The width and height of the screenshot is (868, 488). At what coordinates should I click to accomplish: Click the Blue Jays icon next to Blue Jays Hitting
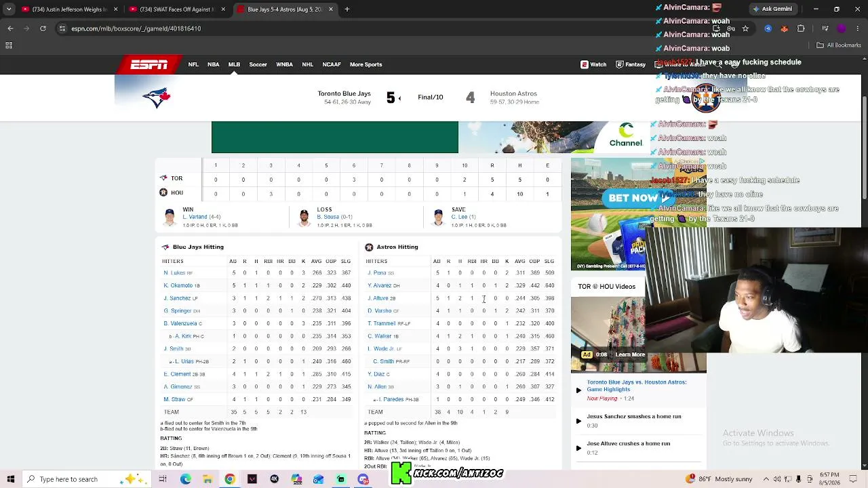click(x=165, y=247)
